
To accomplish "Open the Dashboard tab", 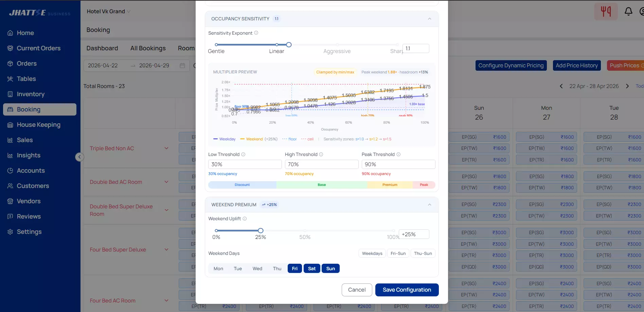I will [102, 48].
